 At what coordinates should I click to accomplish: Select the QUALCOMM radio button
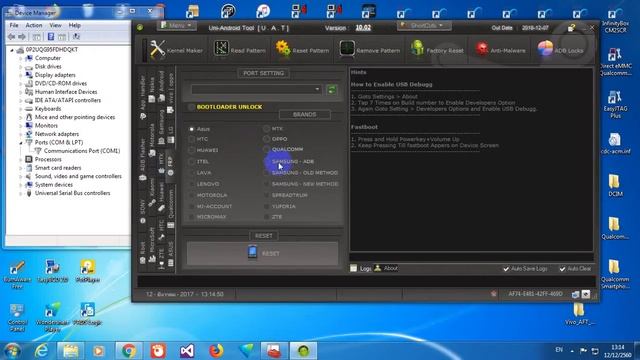(267, 149)
